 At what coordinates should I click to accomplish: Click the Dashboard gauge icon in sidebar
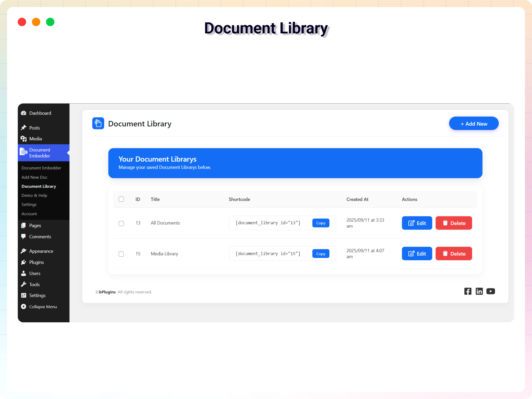tap(23, 113)
